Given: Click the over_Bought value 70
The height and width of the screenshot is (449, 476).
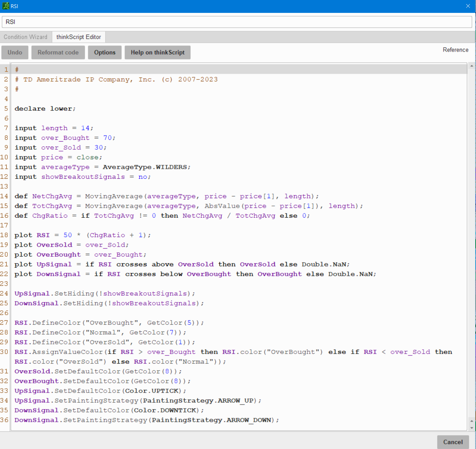Looking at the screenshot, I should click(107, 138).
